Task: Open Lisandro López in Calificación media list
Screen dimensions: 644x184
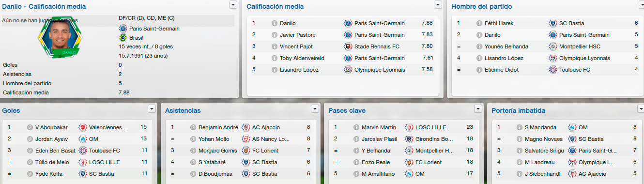Action: [x=299, y=70]
